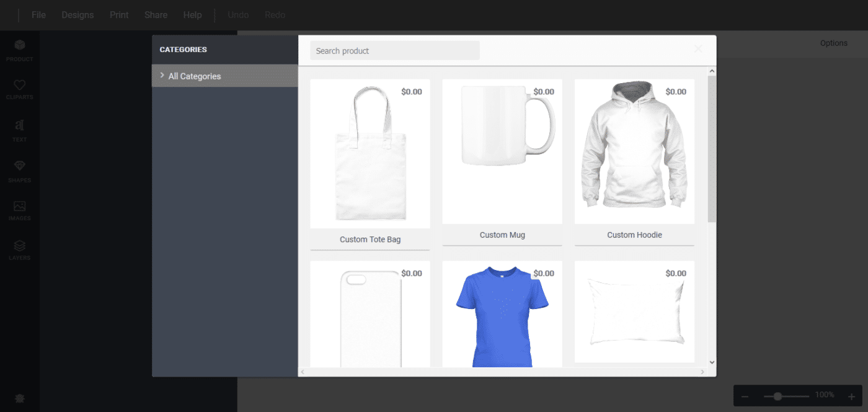Open the Designs menu
868x412 pixels.
point(77,15)
